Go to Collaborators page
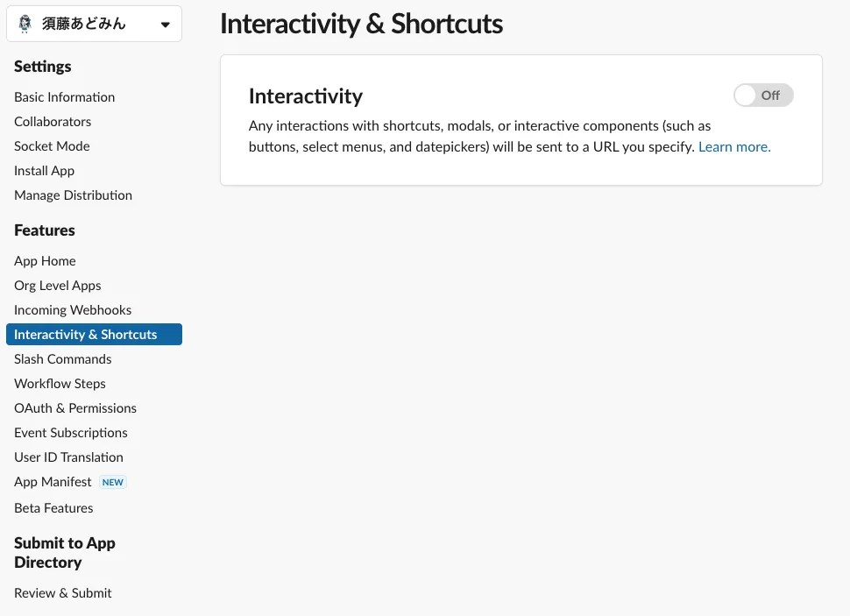 click(53, 122)
